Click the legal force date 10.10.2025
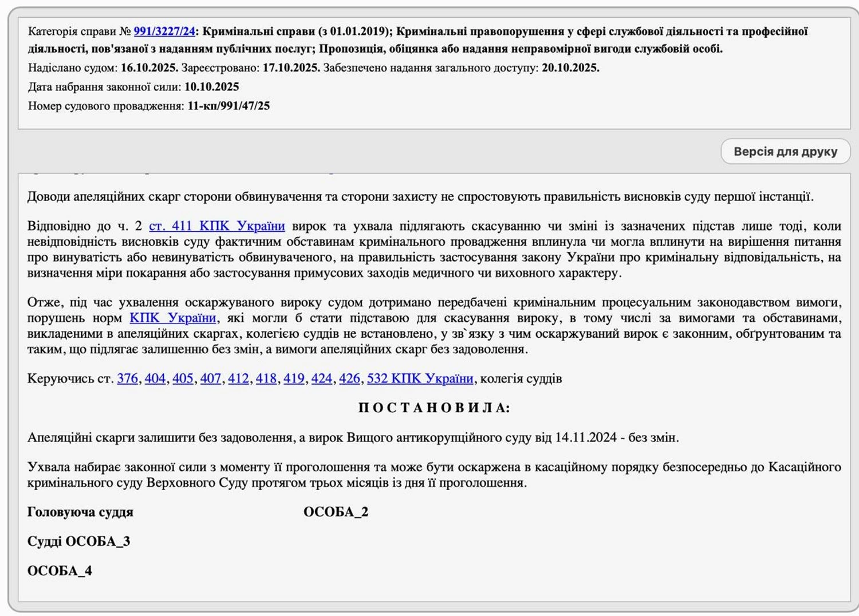The height and width of the screenshot is (616, 859). pyautogui.click(x=211, y=87)
